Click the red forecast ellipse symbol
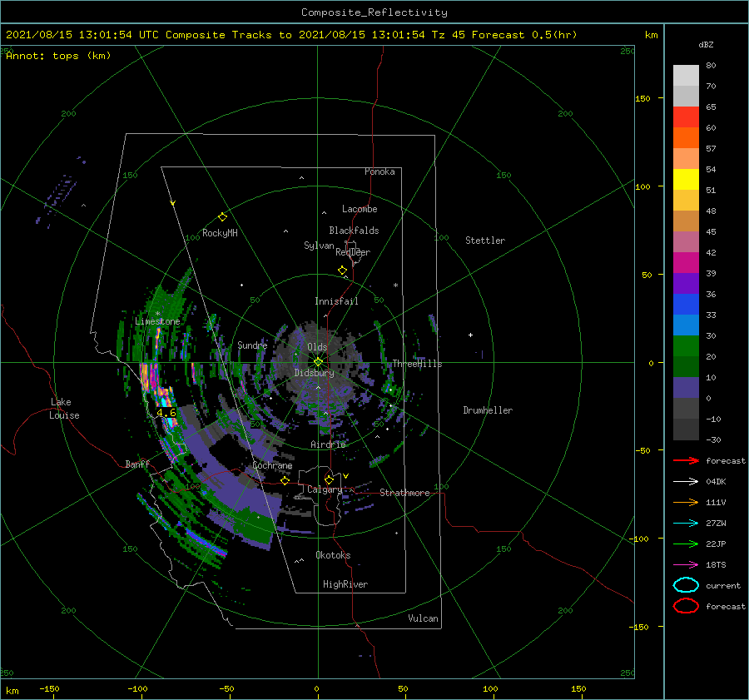The image size is (749, 700). [x=686, y=606]
